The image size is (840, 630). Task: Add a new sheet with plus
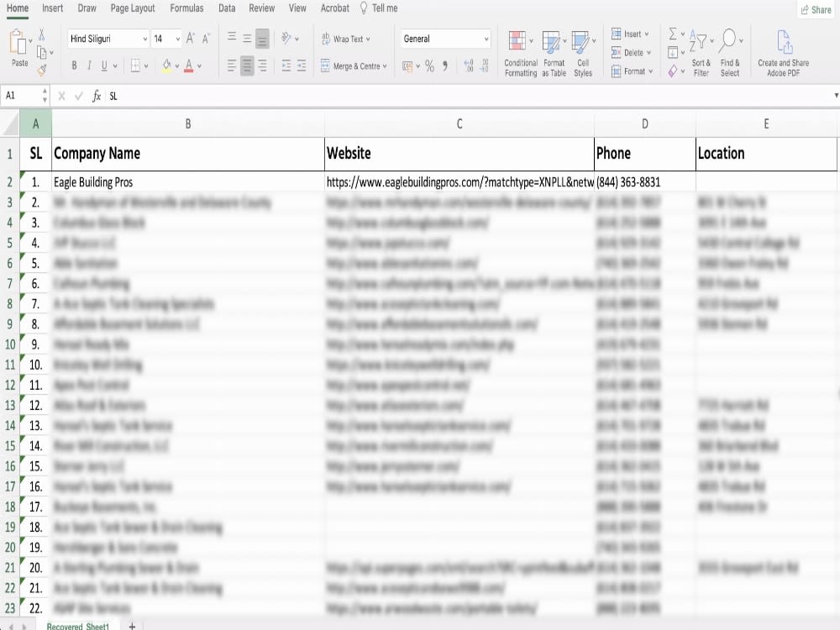click(133, 626)
